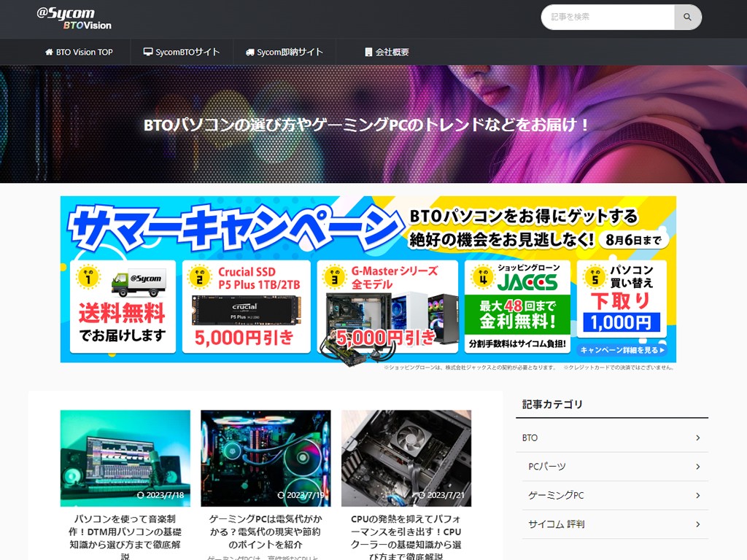Open the gaming PC electricity article thumbnail

pyautogui.click(x=266, y=458)
